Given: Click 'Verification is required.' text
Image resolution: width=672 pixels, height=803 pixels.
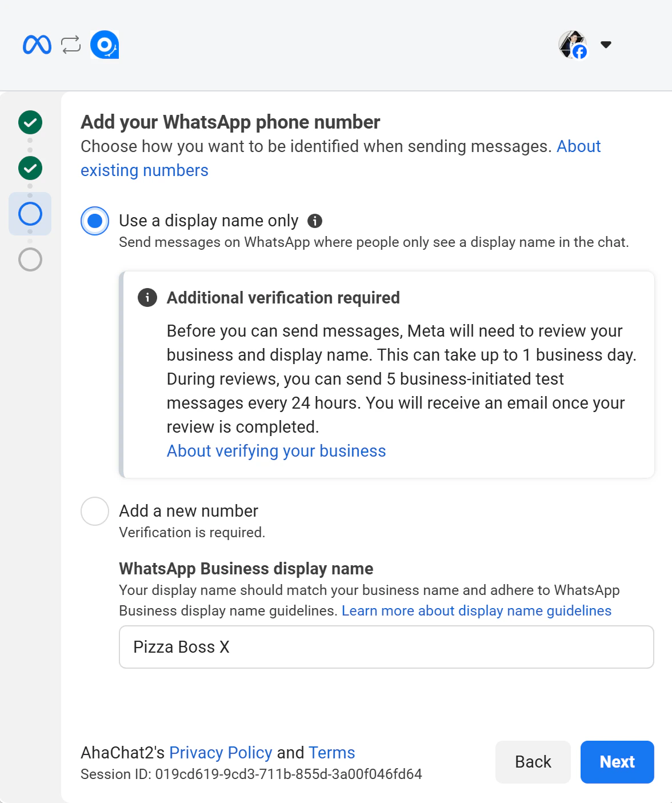Looking at the screenshot, I should (192, 533).
